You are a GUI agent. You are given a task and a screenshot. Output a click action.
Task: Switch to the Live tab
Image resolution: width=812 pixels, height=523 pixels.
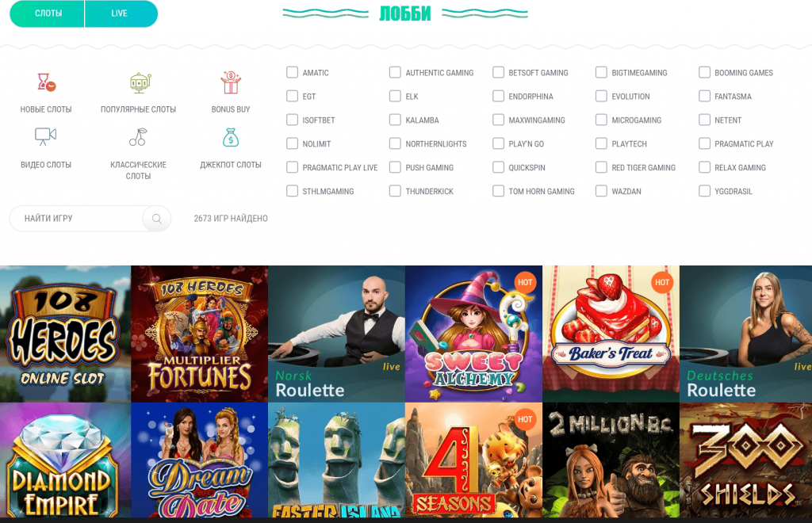tap(121, 13)
